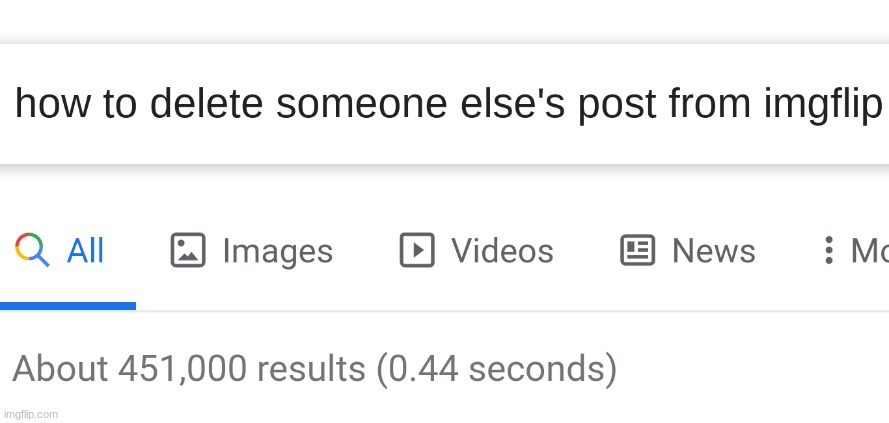Switch to the Images tab label
The image size is (889, 423).
[277, 251]
